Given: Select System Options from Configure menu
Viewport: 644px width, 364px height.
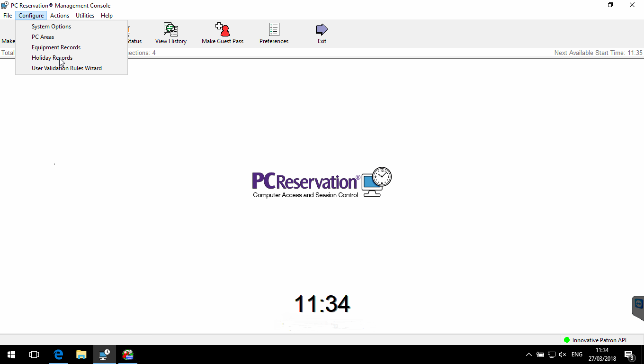Looking at the screenshot, I should coord(72,27).
